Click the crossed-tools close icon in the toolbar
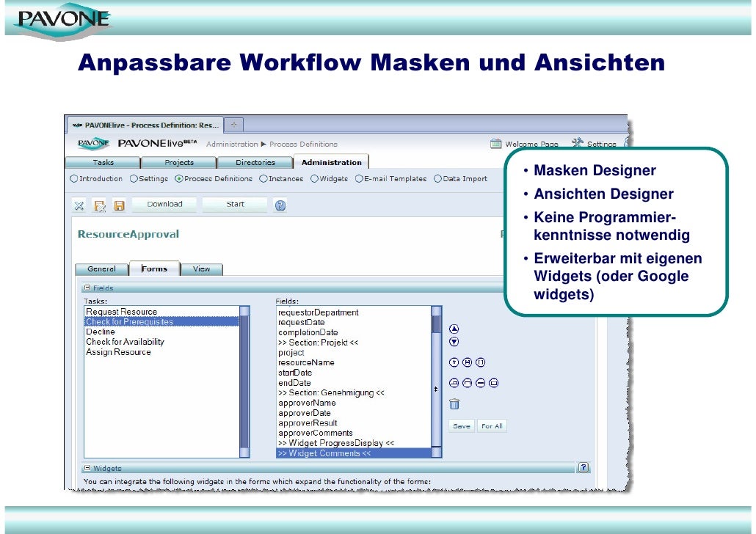 (x=79, y=206)
